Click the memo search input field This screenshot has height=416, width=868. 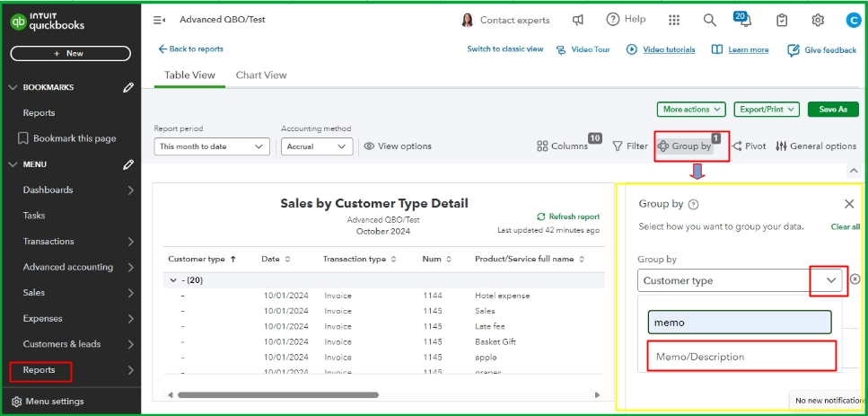tap(740, 322)
